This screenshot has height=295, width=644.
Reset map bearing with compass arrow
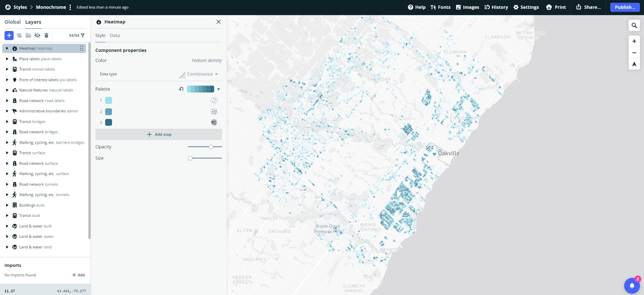pos(634,64)
